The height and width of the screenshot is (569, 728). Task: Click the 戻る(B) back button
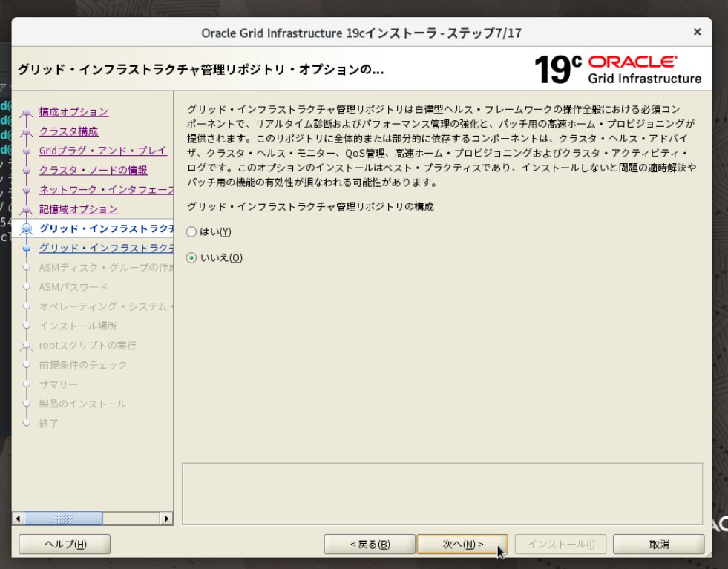pos(370,544)
